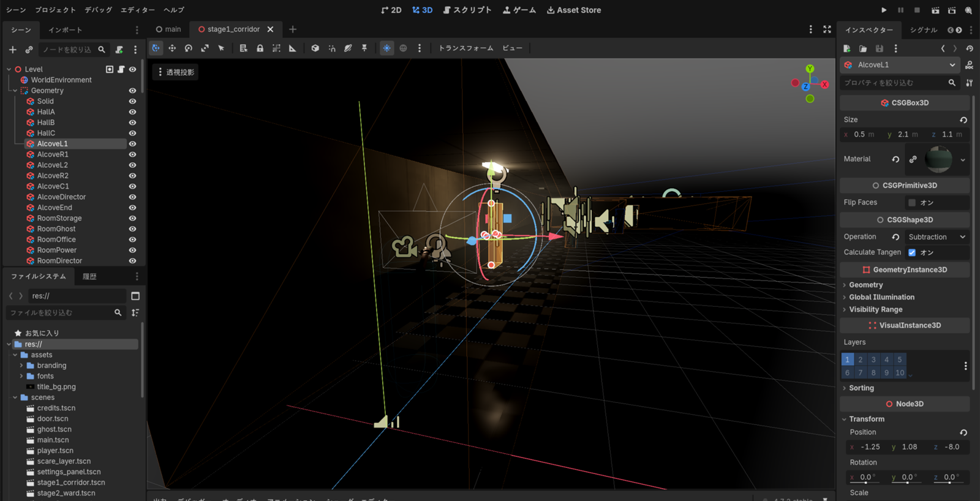The width and height of the screenshot is (980, 501).
Task: Hide the RoomGhost node using its eye
Action: 132,229
